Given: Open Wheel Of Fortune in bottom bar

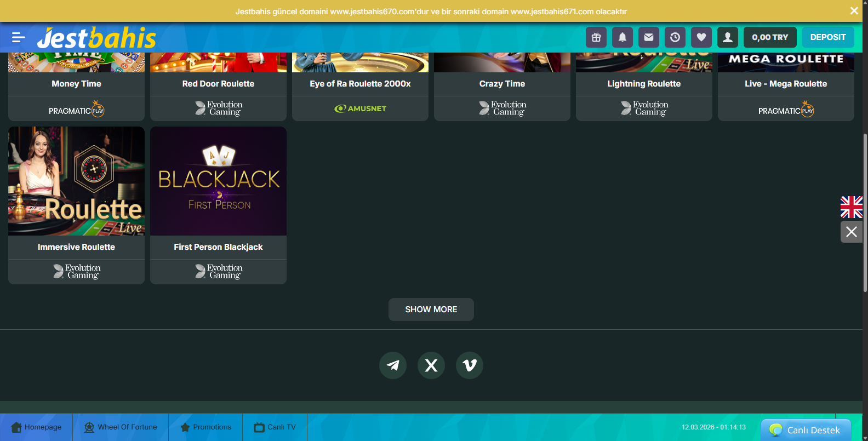Looking at the screenshot, I should pos(121,427).
